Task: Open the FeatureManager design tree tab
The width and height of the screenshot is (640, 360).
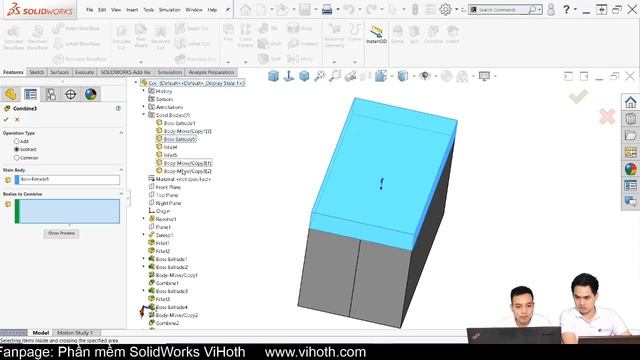Action: (11, 94)
